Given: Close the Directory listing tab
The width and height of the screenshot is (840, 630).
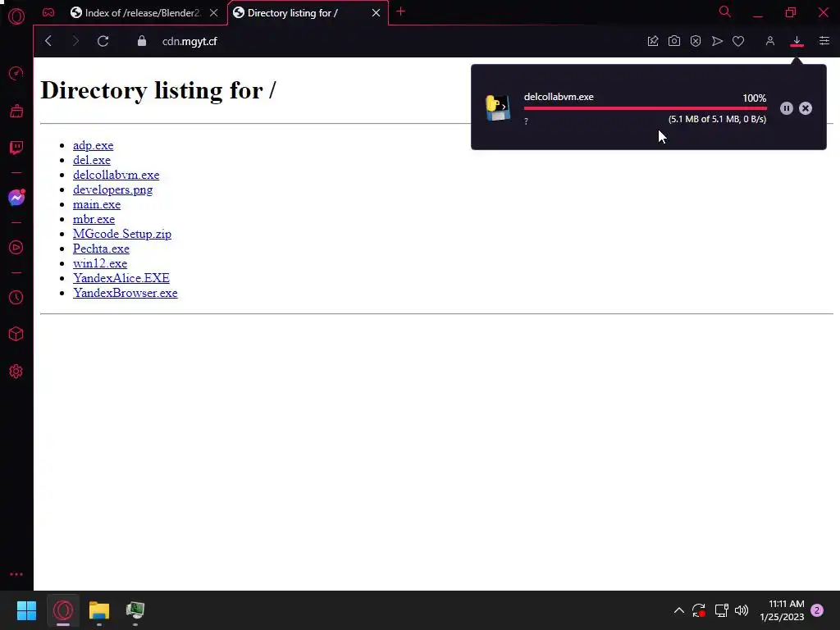Looking at the screenshot, I should (376, 13).
